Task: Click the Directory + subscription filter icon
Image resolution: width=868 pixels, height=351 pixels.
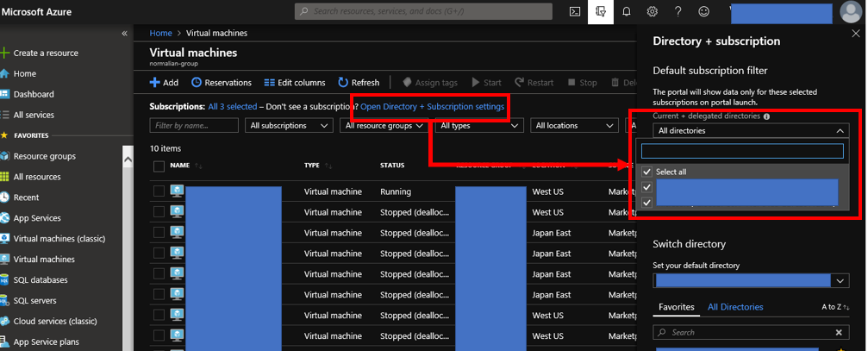Action: pos(601,11)
